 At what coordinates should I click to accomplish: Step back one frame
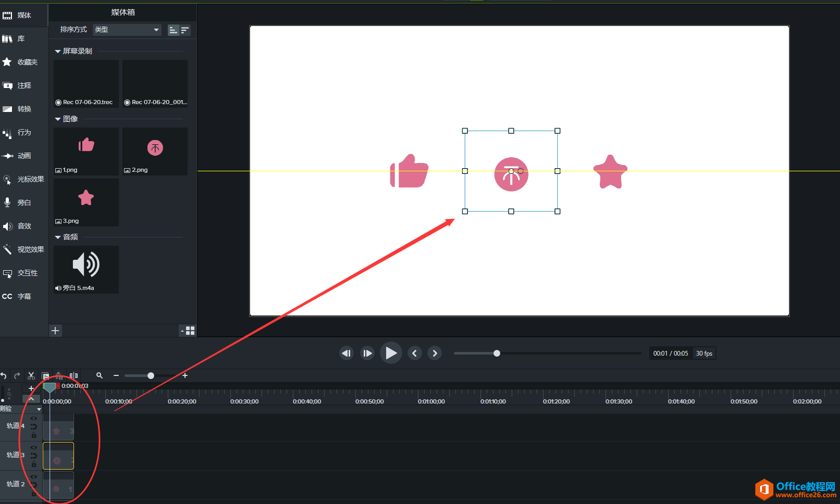click(347, 353)
